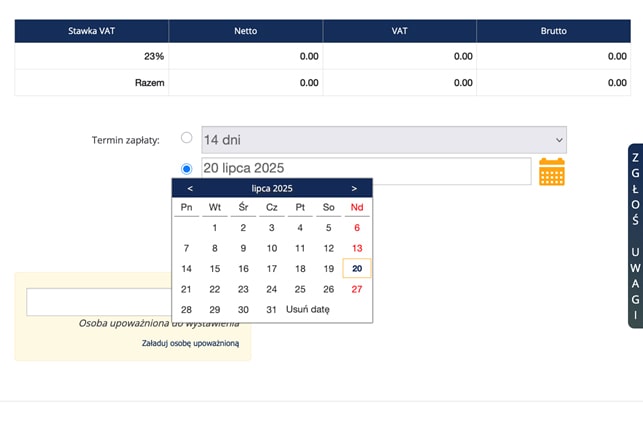Go to next month in calendar
The height and width of the screenshot is (426, 643).
354,188
